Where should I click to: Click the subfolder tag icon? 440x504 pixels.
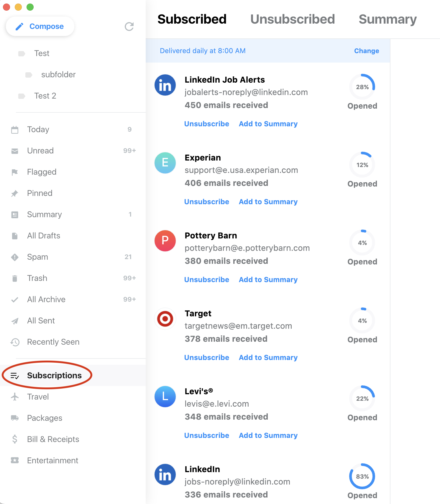29,75
